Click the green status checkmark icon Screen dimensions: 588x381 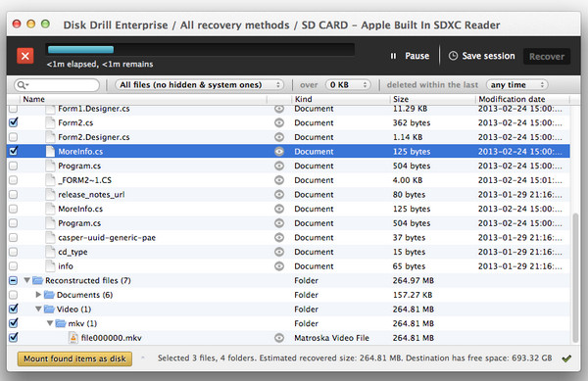566,358
